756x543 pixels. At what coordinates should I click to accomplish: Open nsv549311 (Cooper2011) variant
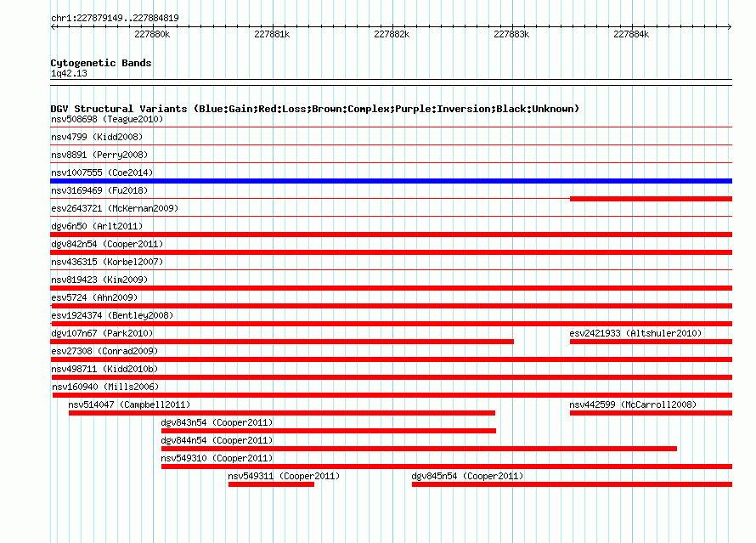(284, 476)
